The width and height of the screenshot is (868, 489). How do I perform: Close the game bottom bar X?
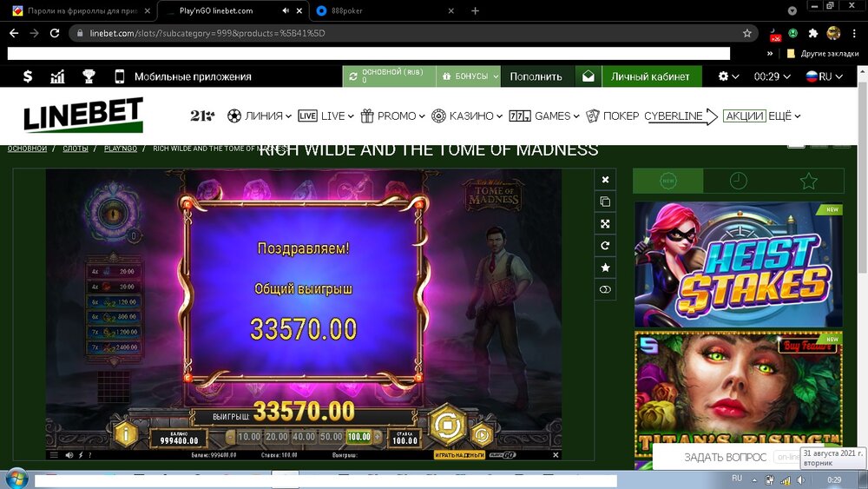556,455
